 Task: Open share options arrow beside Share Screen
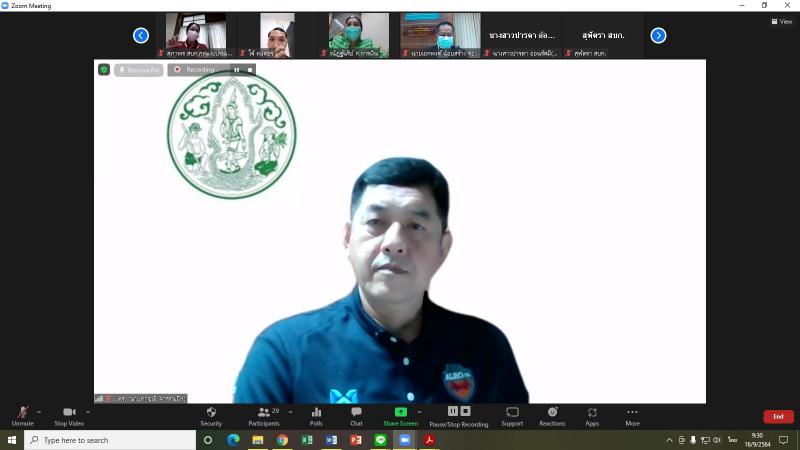click(419, 412)
